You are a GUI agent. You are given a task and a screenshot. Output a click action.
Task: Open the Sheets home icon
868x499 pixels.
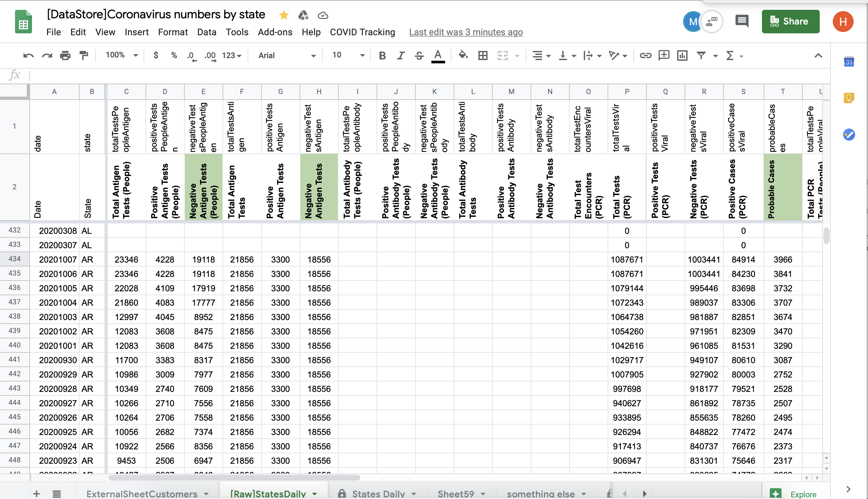coord(23,22)
